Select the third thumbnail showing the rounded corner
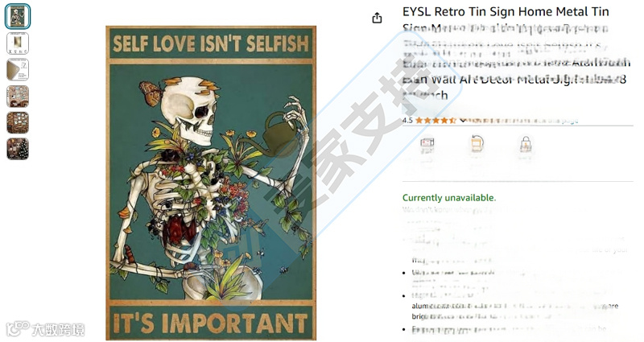Viewport: 644px width, 342px height. (18, 69)
